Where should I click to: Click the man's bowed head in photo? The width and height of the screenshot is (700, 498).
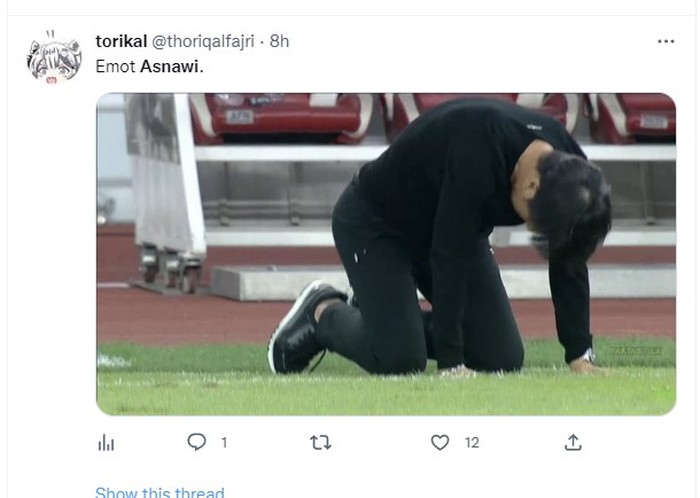pos(570,205)
